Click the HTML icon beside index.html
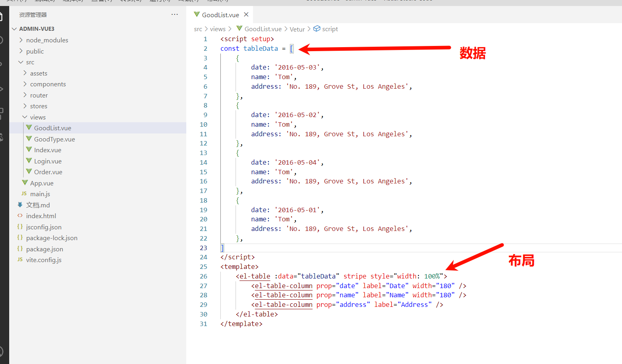Viewport: 622px width, 364px height. (20, 216)
